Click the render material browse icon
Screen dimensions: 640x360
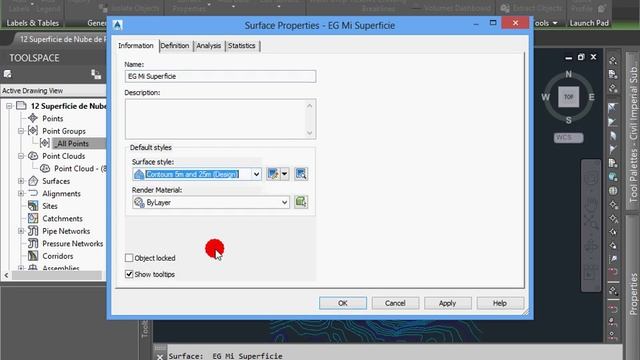coord(301,202)
